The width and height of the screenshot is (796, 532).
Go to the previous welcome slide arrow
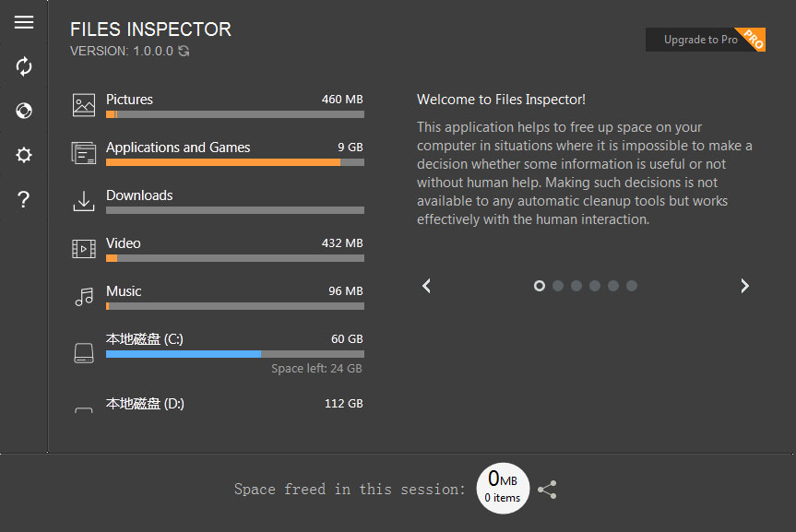click(x=426, y=286)
